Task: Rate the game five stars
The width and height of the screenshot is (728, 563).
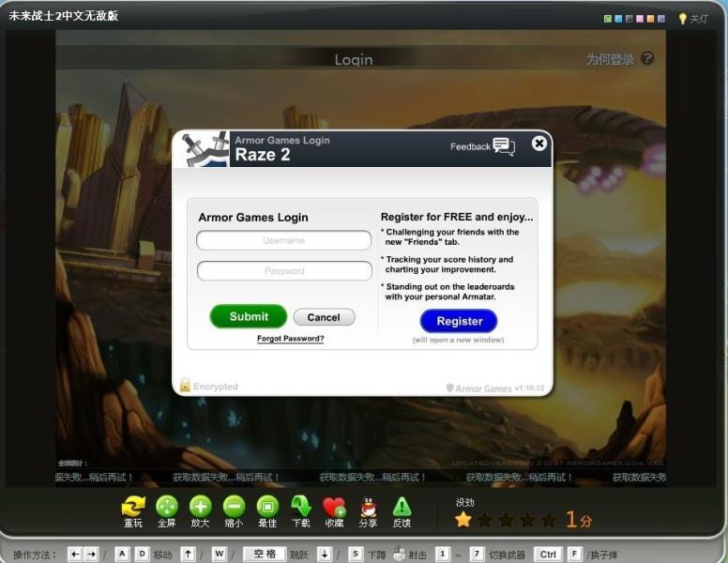Action: tap(549, 520)
